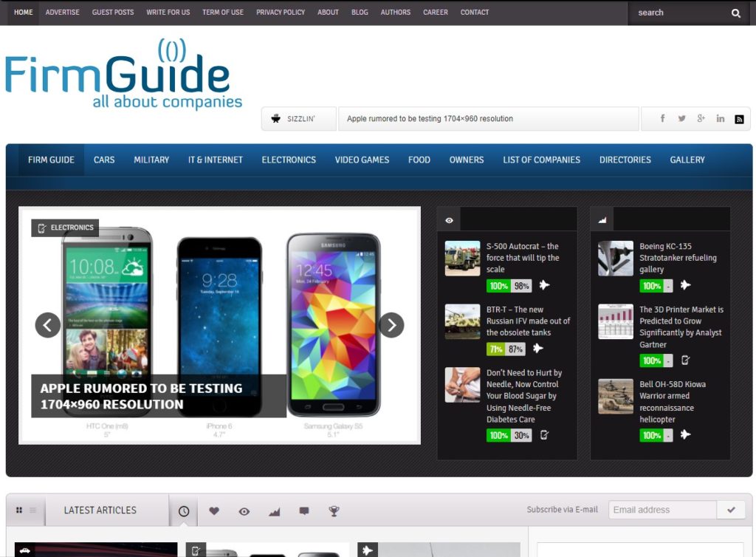Open Advertise in top menu
The width and height of the screenshot is (756, 557).
[x=62, y=12]
